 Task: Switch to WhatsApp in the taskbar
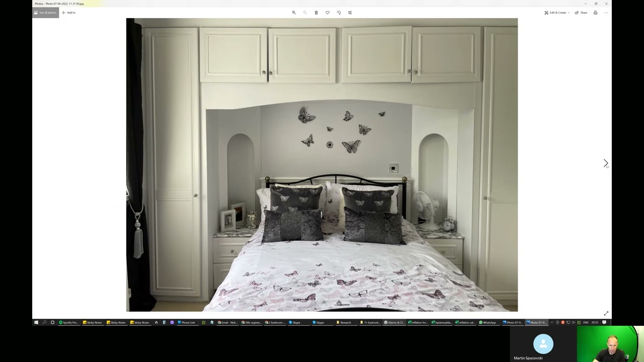[488, 322]
